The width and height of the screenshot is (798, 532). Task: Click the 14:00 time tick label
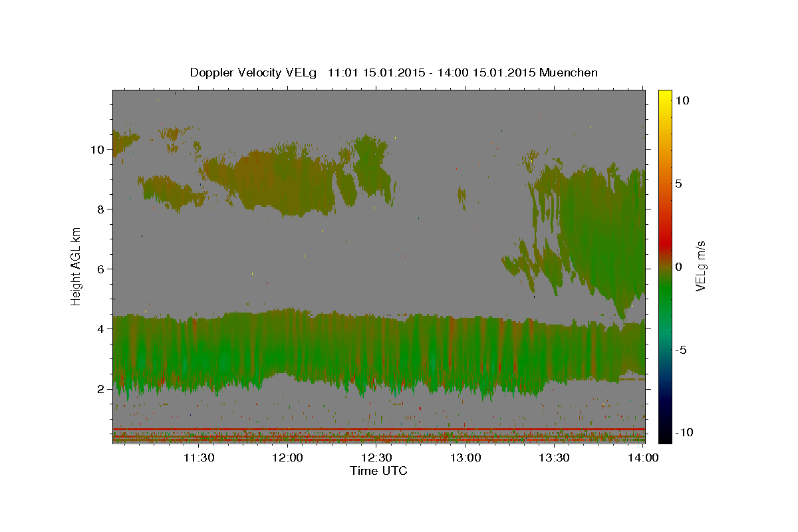(x=643, y=458)
